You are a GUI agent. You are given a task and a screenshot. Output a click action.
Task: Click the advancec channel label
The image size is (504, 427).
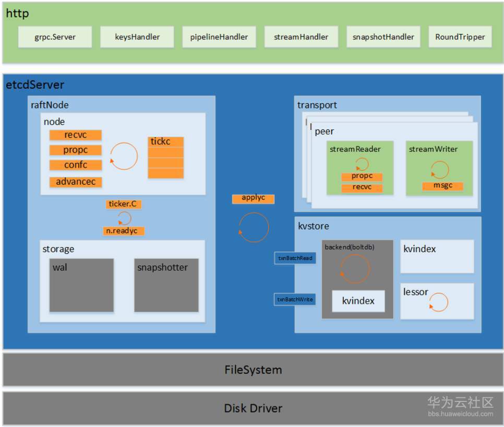(76, 182)
